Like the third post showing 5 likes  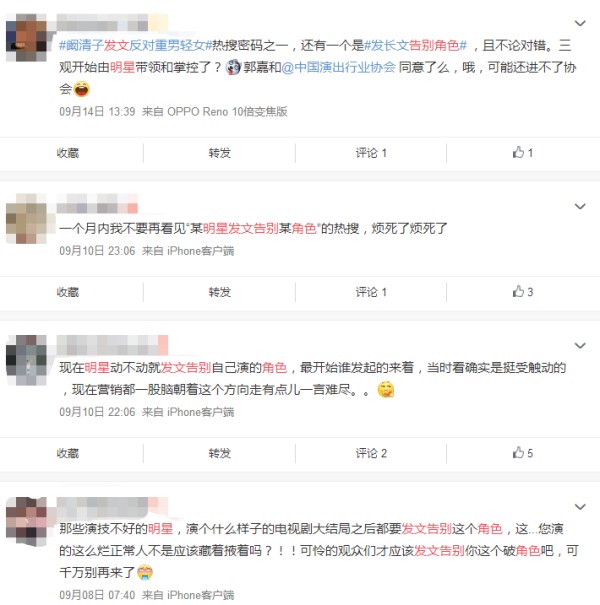523,453
